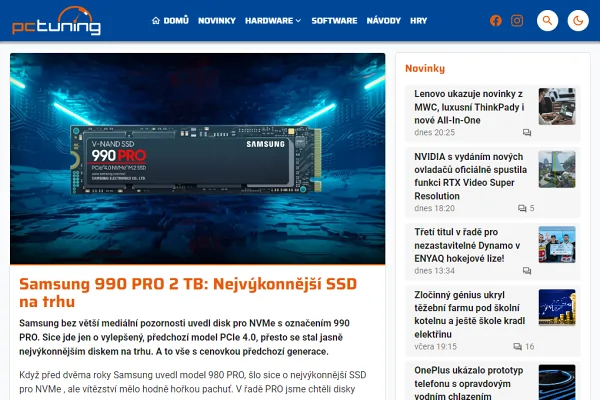Open the Dynamo hockey article thumbnail
Image resolution: width=600 pixels, height=400 pixels.
557,244
